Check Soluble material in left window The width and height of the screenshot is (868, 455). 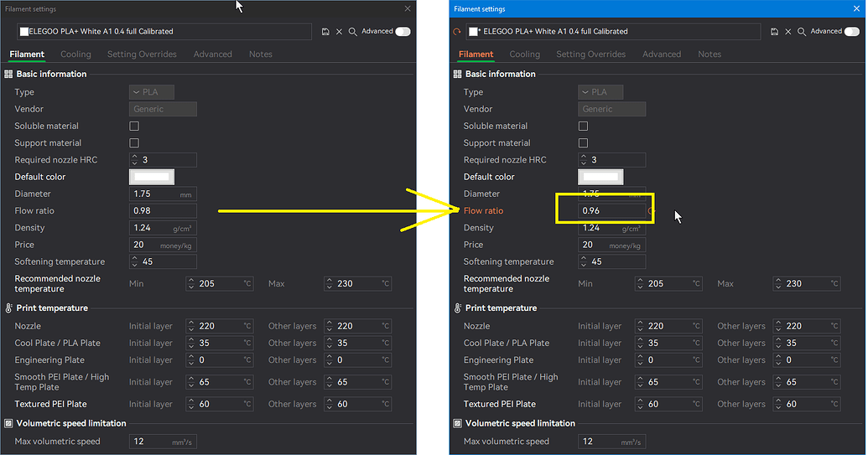click(134, 126)
